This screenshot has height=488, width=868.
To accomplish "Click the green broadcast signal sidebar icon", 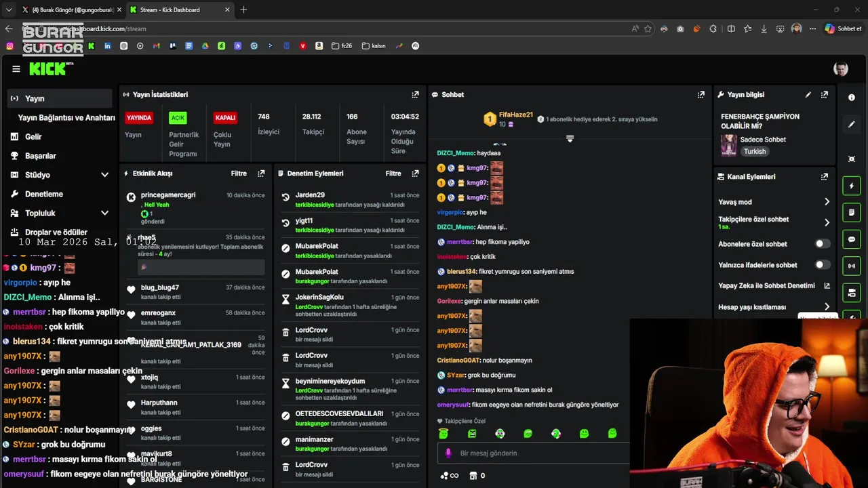I will (852, 266).
